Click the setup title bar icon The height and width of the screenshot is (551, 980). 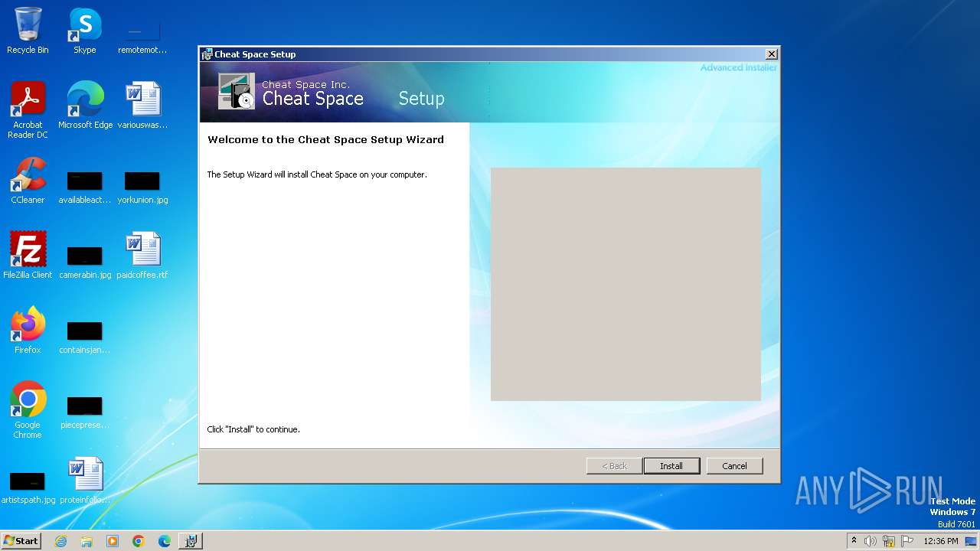coord(207,54)
